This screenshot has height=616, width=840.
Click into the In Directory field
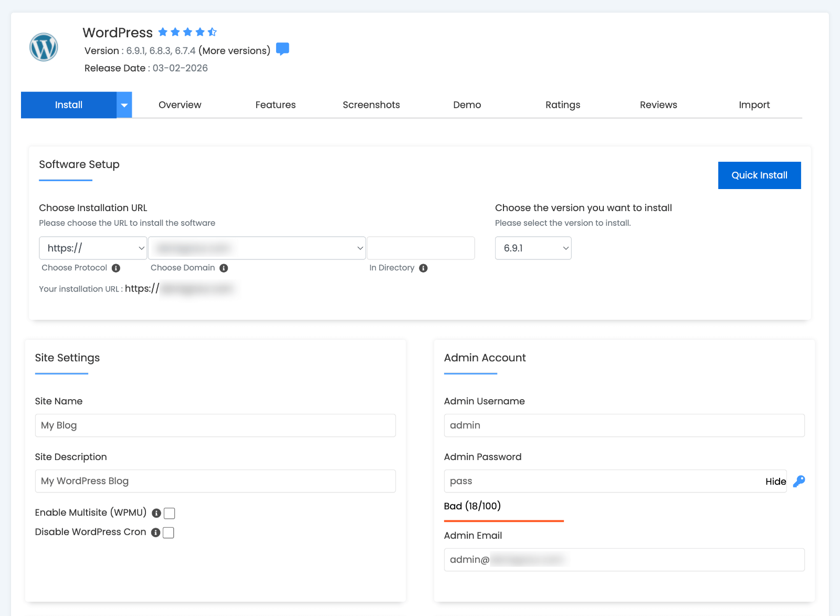[421, 248]
